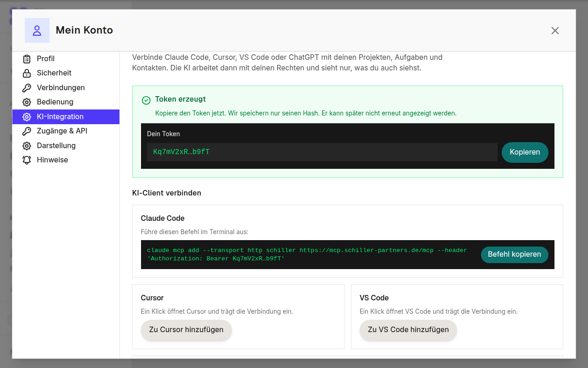Open the Sicherheit section
Image resolution: width=588 pixels, height=368 pixels.
point(66,73)
